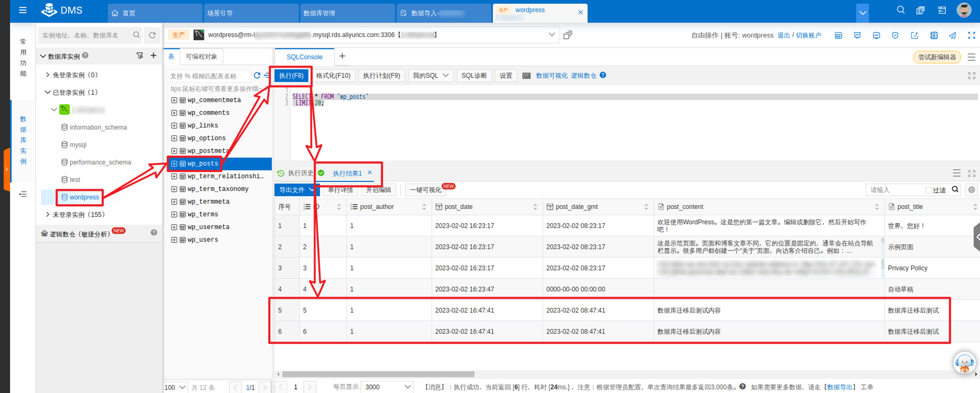The height and width of the screenshot is (393, 980).
Task: Open the 我的SQL dropdown
Action: pos(430,75)
